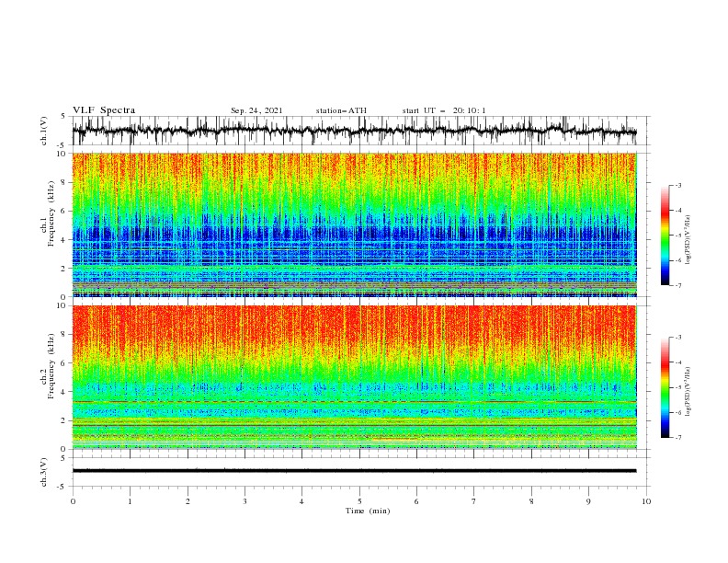Click the time-axis tick label "5"

tap(359, 501)
